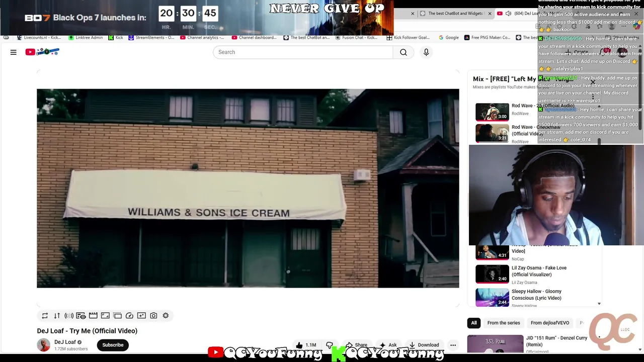Click the sort arrows icon in the player toolbar
644x362 pixels.
tap(57, 316)
